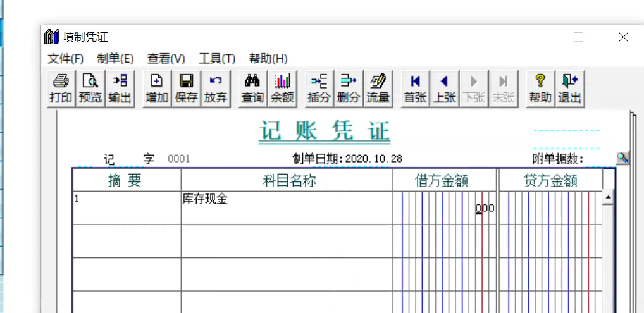The image size is (644, 313).
Task: Select the 库存现金 account name cell
Action: pos(287,208)
